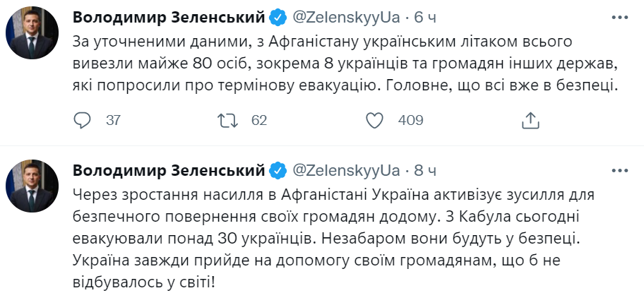Click the author name Володимир Зеленський in the first tweet
The image size is (644, 305).
(x=169, y=16)
